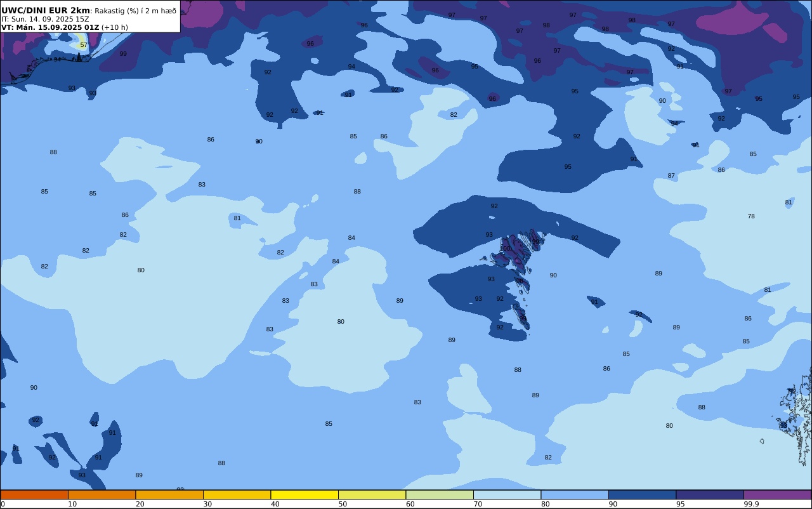Click the dark orange 0–10 legend swatch
Viewport: 812px width, 509px height.
(34, 494)
